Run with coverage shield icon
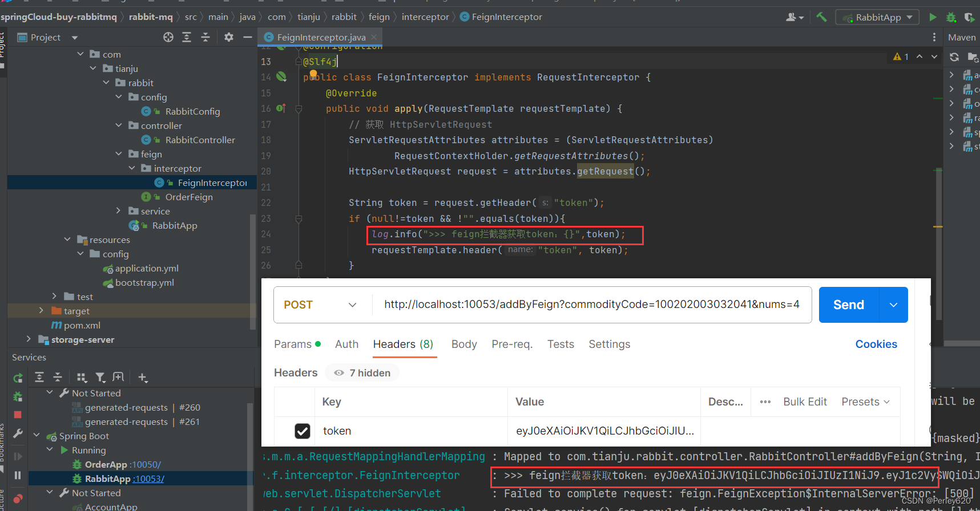 (969, 17)
